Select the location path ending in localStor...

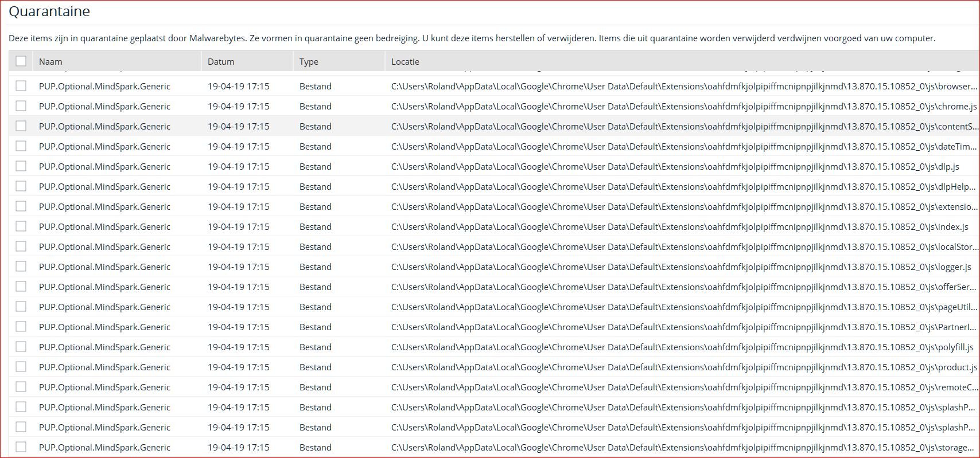pos(685,246)
